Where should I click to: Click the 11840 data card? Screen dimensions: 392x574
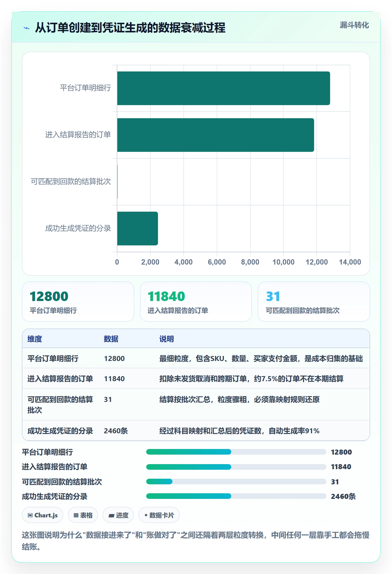[x=196, y=302]
